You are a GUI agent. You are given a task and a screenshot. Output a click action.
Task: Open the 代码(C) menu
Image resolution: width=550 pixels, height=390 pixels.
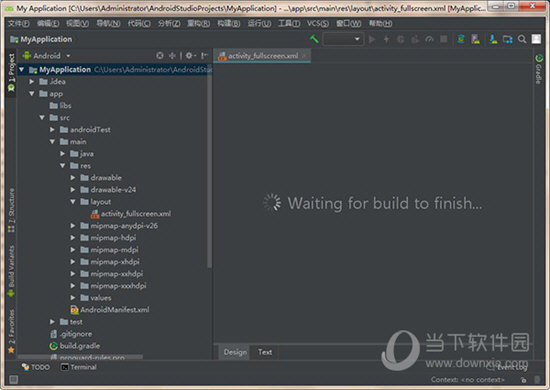(x=139, y=23)
